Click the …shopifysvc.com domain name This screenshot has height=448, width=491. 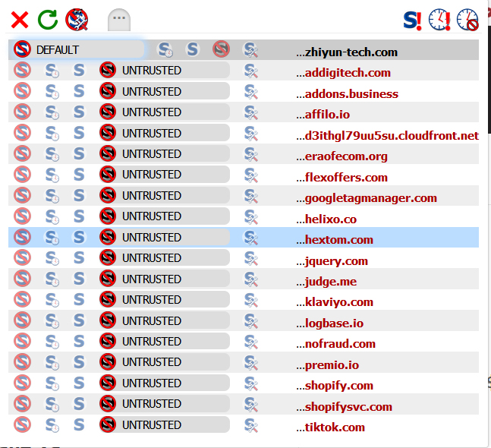pyautogui.click(x=344, y=407)
